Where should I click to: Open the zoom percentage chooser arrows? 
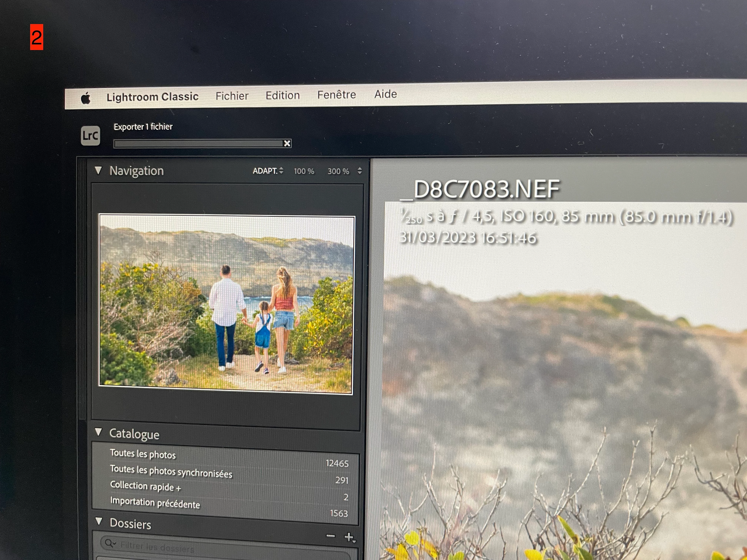pyautogui.click(x=360, y=171)
